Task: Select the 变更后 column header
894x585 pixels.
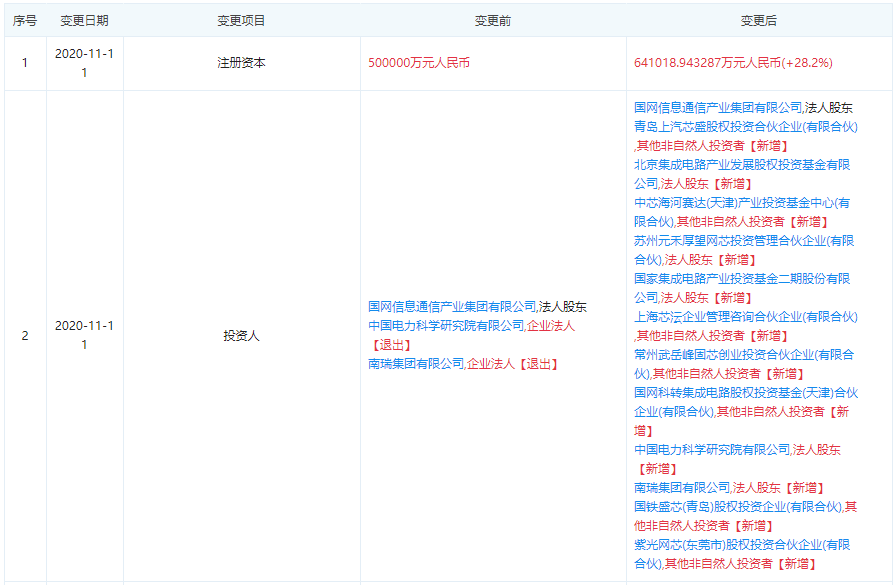Action: point(758,21)
